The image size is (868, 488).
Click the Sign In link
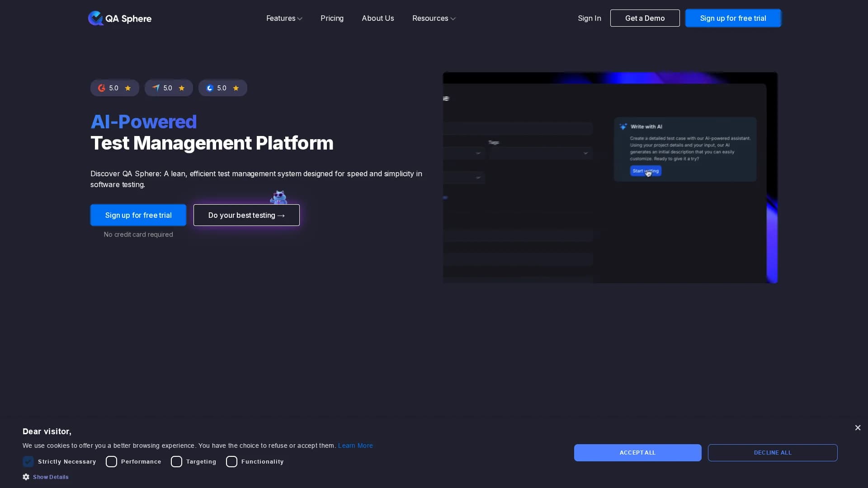(589, 18)
